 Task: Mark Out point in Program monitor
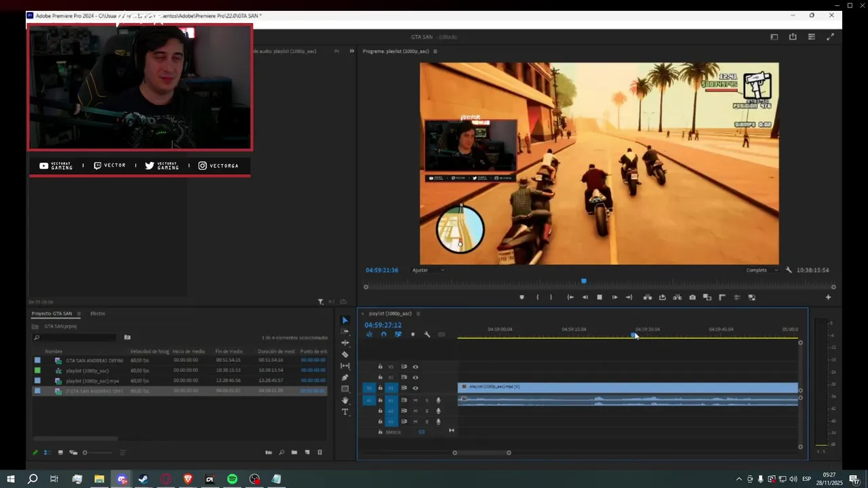click(x=551, y=298)
